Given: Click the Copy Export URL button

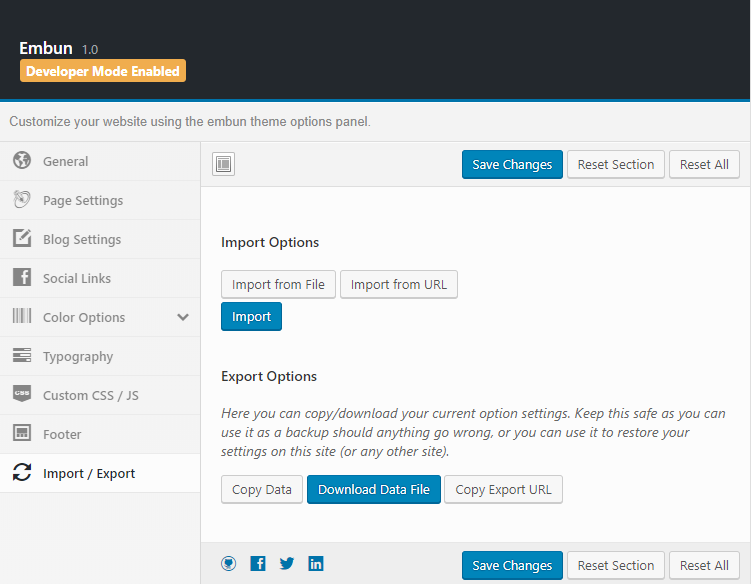Looking at the screenshot, I should pos(503,489).
